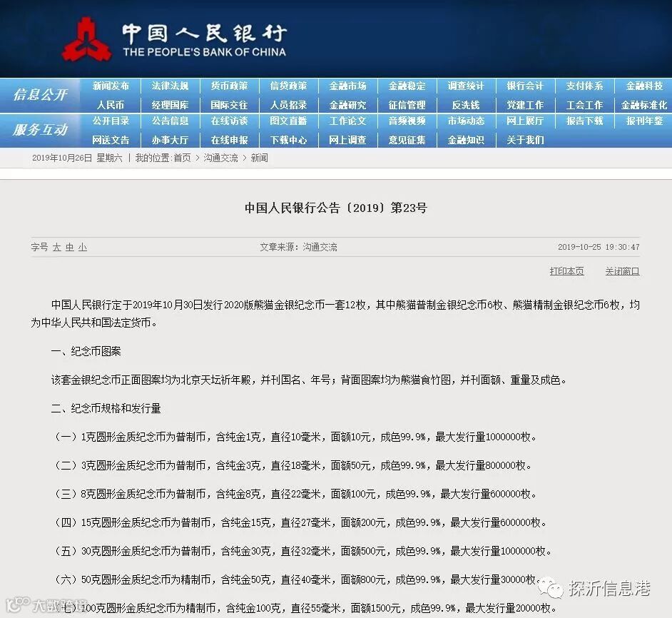The image size is (672, 618).
Task: Click 关闭窗口 to close the window
Action: tap(622, 271)
